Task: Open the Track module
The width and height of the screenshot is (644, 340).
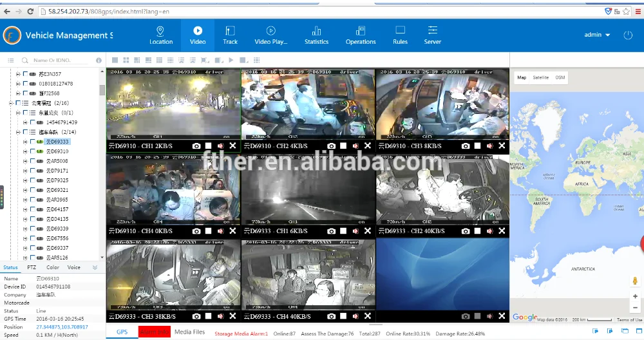Action: (230, 35)
